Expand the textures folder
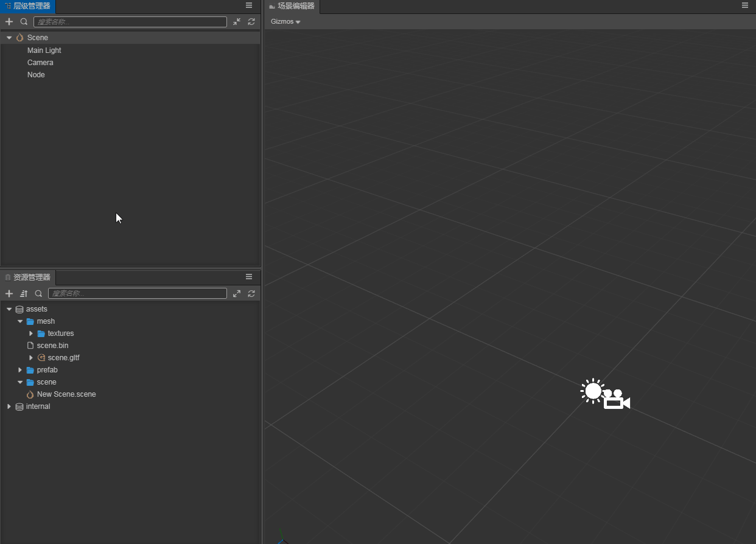The height and width of the screenshot is (544, 756). (31, 333)
